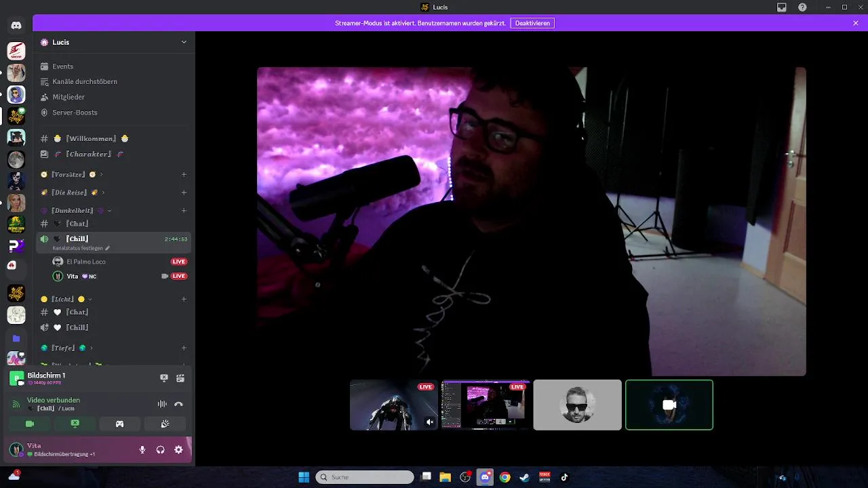The height and width of the screenshot is (488, 868).
Task: Open the purple folder in server list
Action: pyautogui.click(x=16, y=338)
